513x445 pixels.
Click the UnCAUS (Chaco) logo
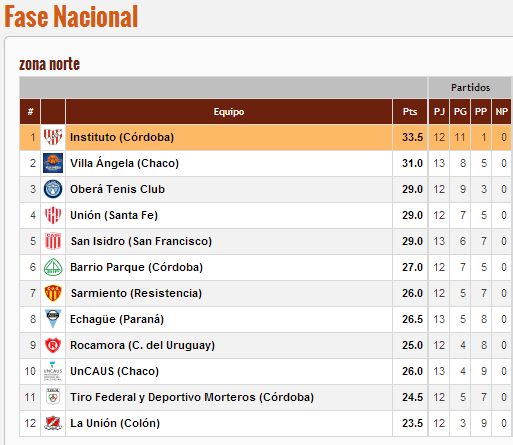coord(53,371)
